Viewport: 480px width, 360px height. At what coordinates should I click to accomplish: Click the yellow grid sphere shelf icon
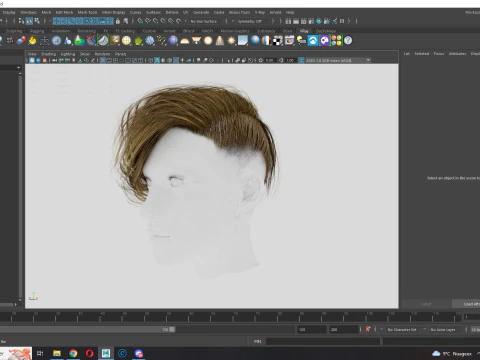(x=126, y=41)
